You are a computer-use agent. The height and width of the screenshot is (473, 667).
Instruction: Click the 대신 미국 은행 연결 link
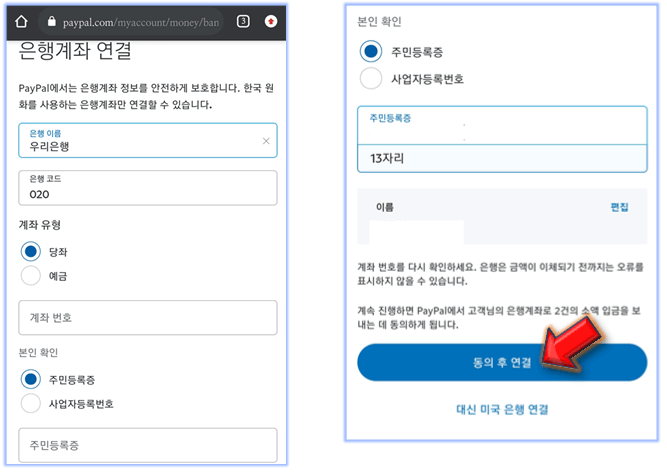[502, 410]
